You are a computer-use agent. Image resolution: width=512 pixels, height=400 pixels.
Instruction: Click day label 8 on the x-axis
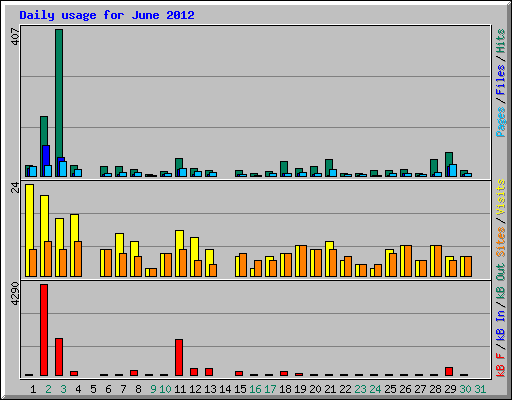point(138,389)
